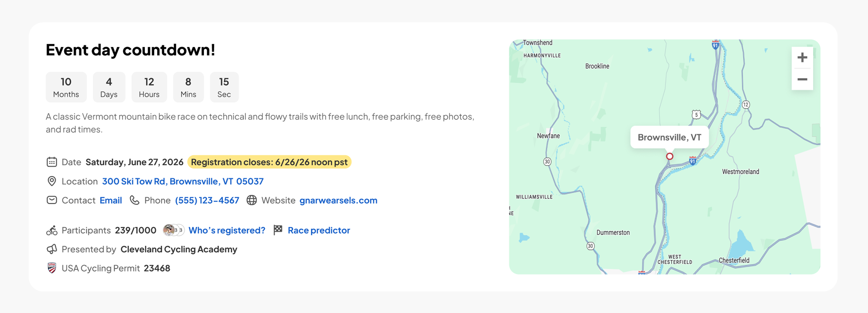868x313 pixels.
Task: Call the (555) 123-4567 phone link
Action: (207, 200)
